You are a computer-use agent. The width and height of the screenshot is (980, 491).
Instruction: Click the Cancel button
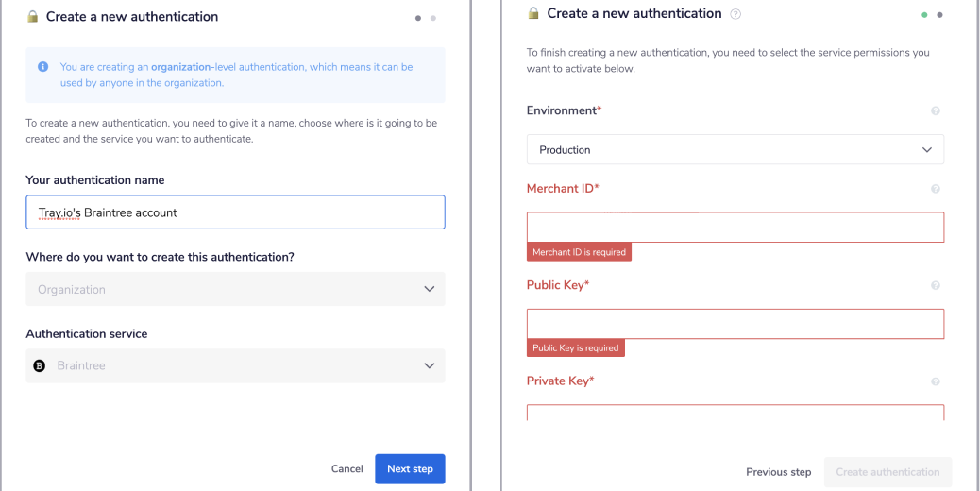tap(346, 468)
